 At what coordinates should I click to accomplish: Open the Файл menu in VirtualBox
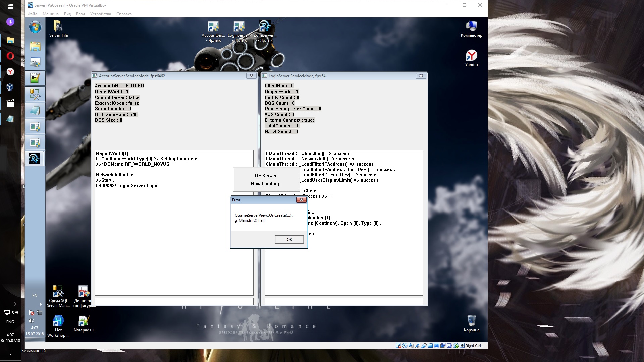(x=33, y=14)
